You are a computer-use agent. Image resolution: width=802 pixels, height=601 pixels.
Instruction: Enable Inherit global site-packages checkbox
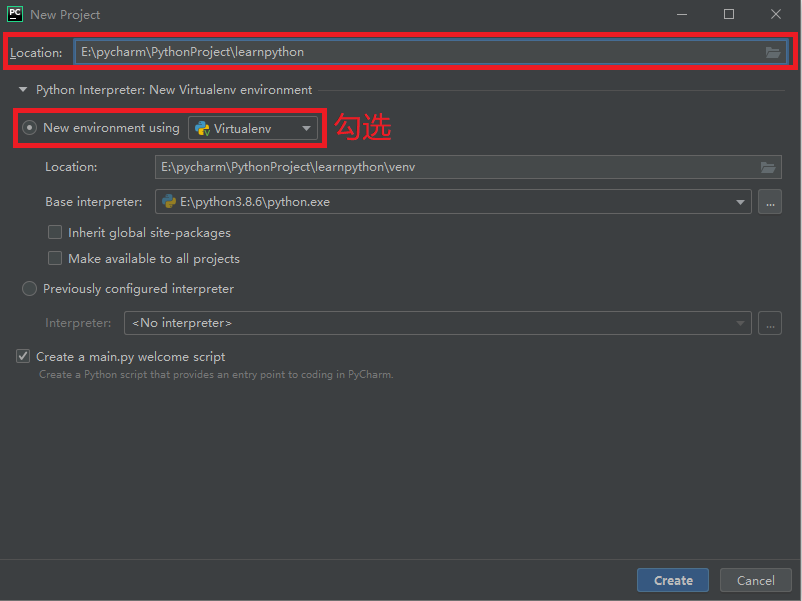point(55,232)
